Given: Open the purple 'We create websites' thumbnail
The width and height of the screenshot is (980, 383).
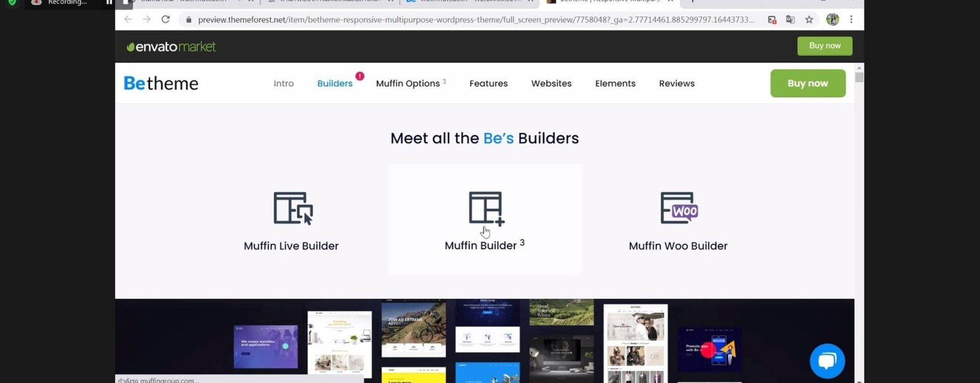Looking at the screenshot, I should (265, 347).
